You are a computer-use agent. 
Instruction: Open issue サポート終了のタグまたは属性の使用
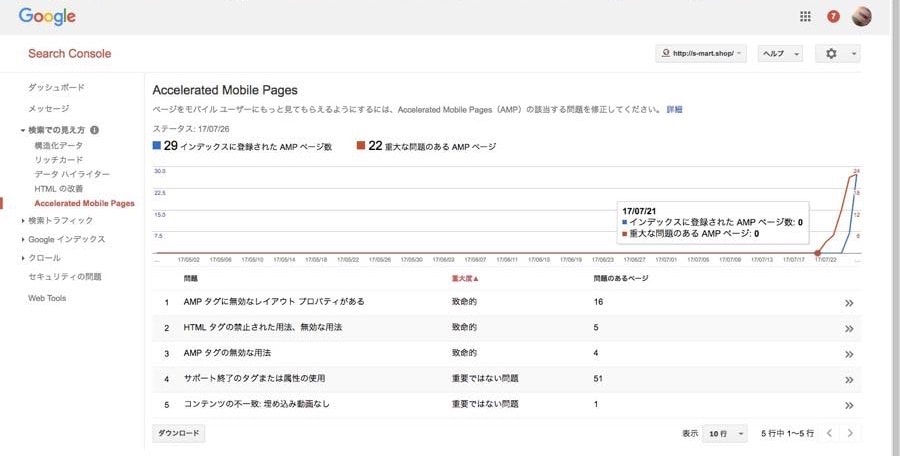(x=254, y=378)
